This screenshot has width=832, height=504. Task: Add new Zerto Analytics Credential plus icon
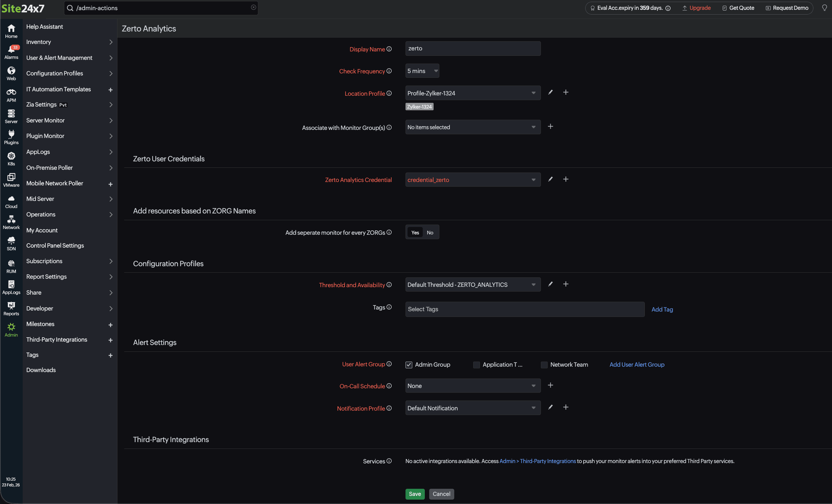(566, 179)
